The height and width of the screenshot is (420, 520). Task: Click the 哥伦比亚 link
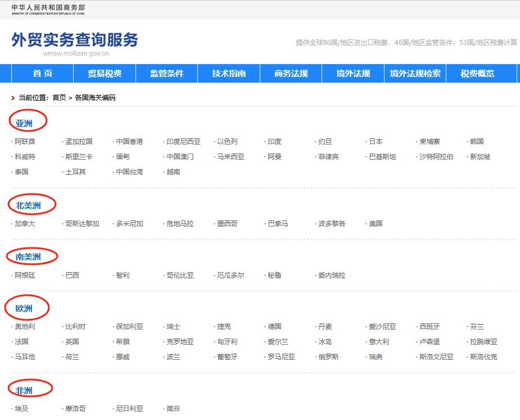pyautogui.click(x=180, y=275)
